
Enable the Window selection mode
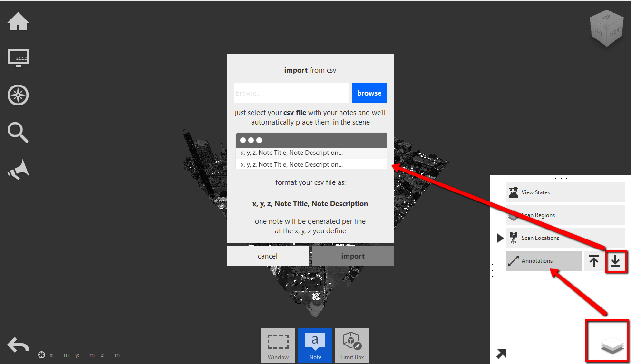[278, 345]
